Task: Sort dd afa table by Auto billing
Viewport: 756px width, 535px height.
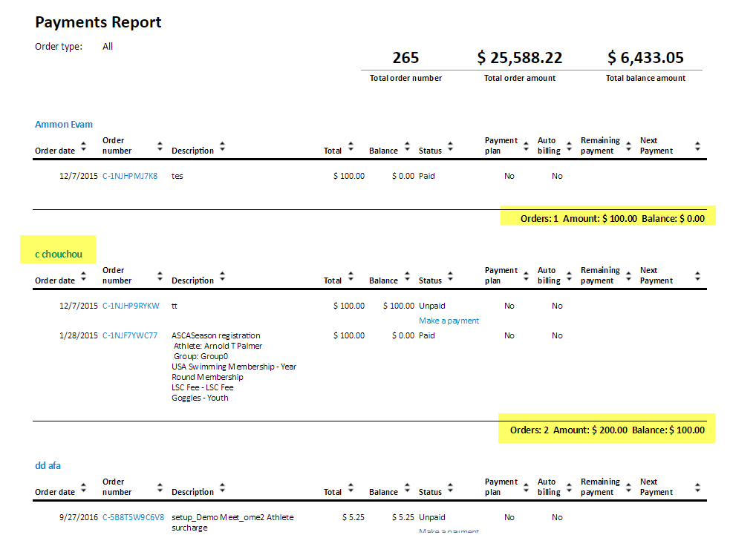Action: pyautogui.click(x=569, y=488)
